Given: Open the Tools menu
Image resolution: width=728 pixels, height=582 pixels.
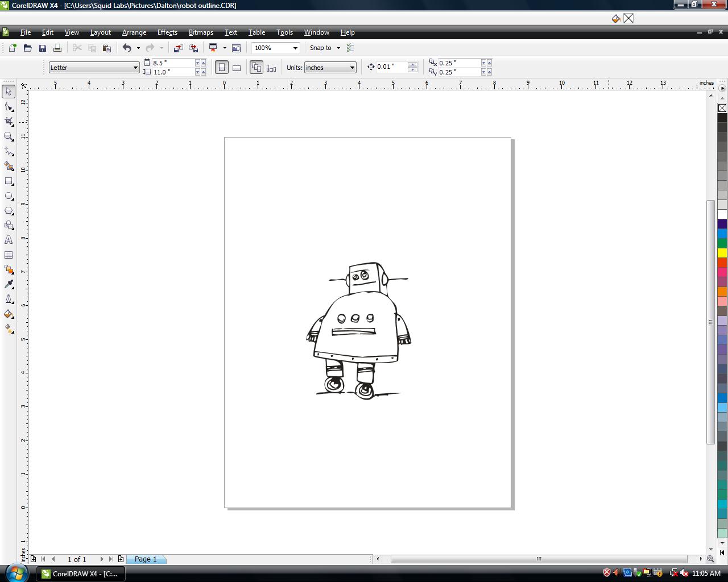Looking at the screenshot, I should tap(284, 32).
